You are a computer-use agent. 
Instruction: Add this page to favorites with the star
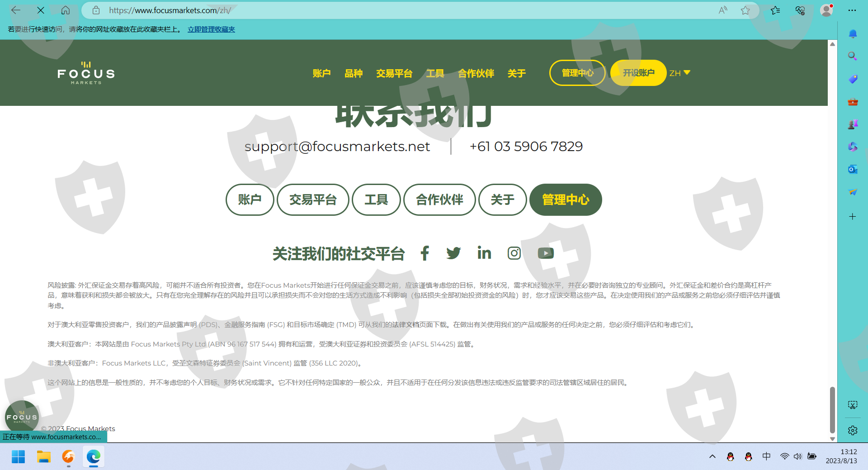(745, 10)
